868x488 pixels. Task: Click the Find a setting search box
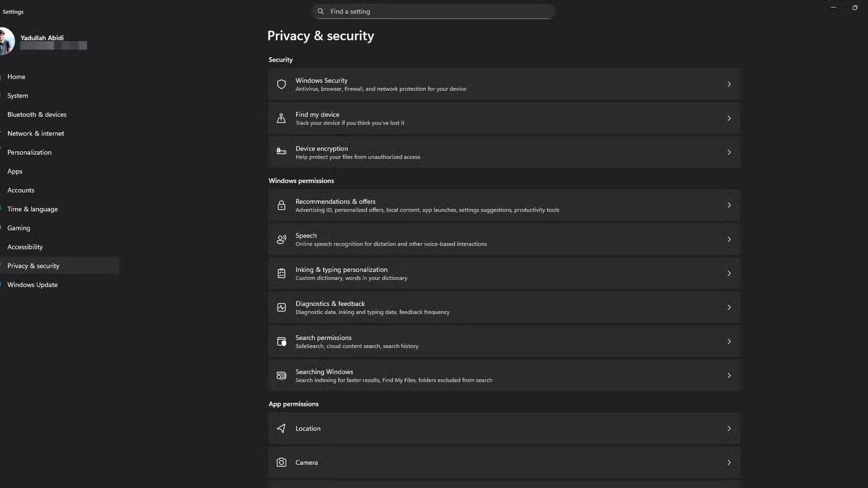click(x=433, y=11)
